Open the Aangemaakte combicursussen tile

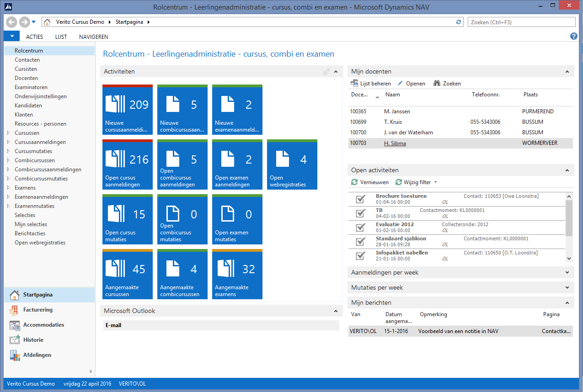(x=182, y=274)
